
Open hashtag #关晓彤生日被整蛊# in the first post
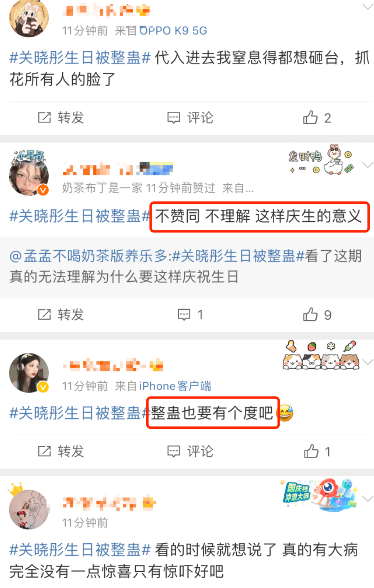(x=80, y=58)
